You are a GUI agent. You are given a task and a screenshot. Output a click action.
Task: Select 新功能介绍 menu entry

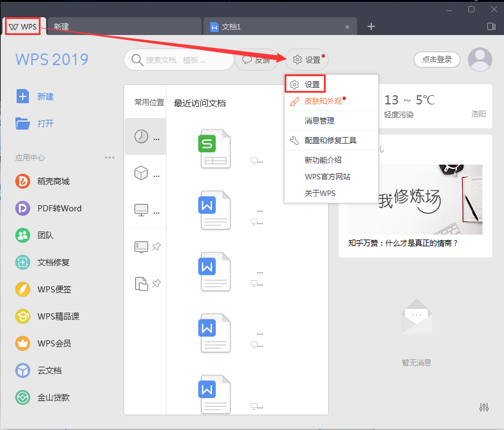click(x=331, y=160)
